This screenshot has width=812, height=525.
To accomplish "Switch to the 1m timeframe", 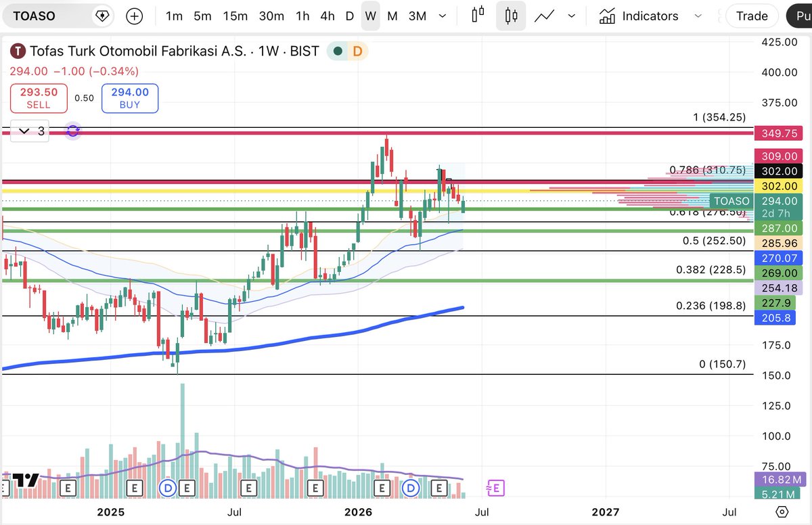I will tap(175, 16).
